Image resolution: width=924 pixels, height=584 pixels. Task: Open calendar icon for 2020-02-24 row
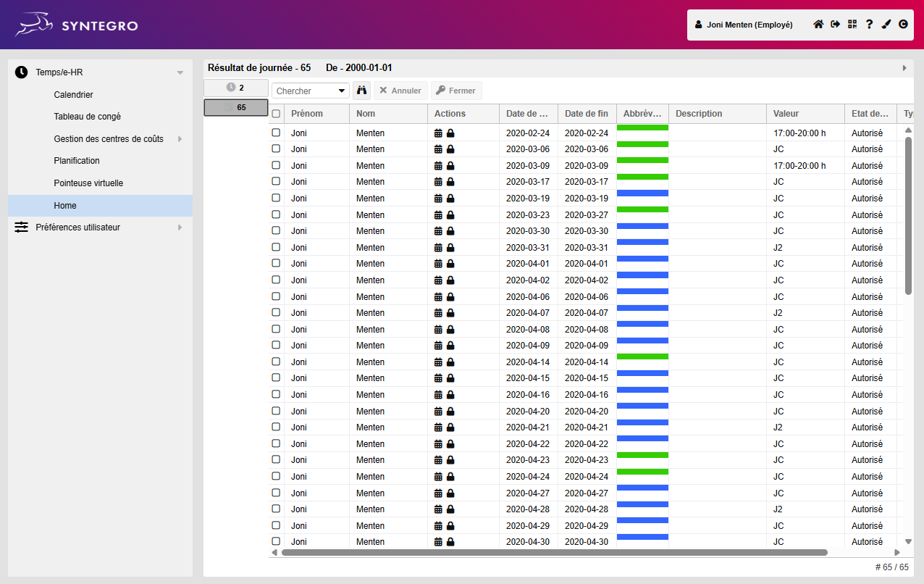pos(438,133)
